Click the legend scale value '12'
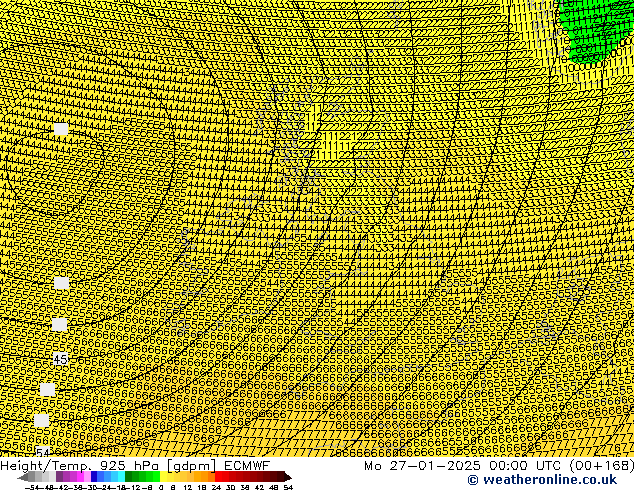The width and height of the screenshot is (634, 490). click(188, 488)
